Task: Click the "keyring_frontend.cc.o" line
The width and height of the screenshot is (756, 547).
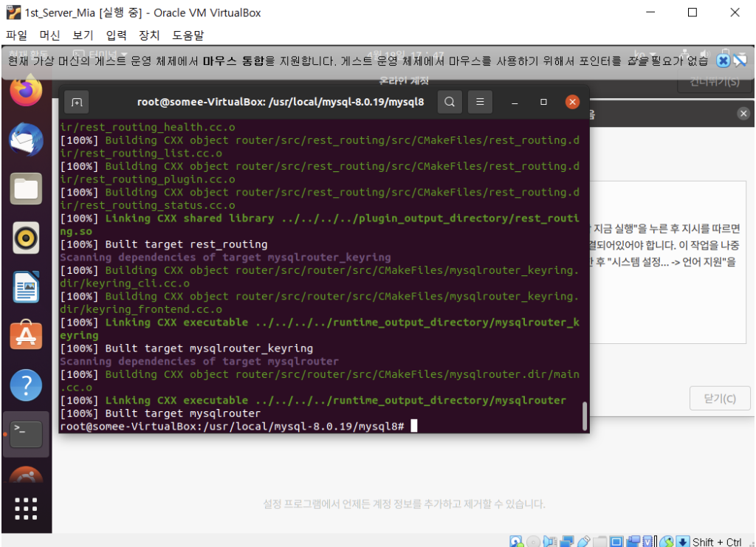Action: (x=141, y=309)
